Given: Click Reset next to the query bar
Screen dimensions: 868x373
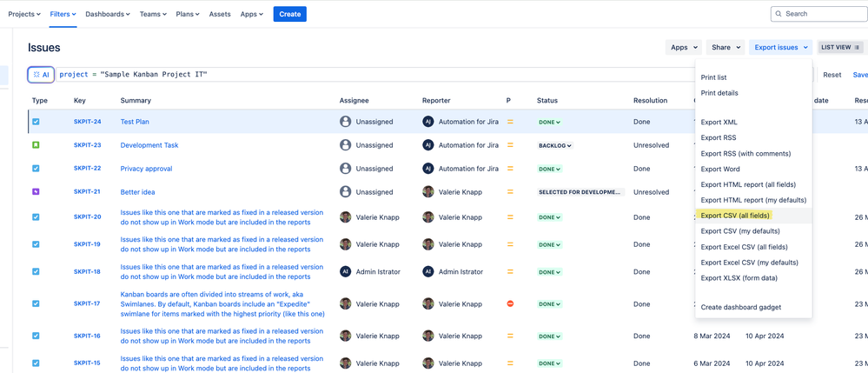Looking at the screenshot, I should coord(832,75).
